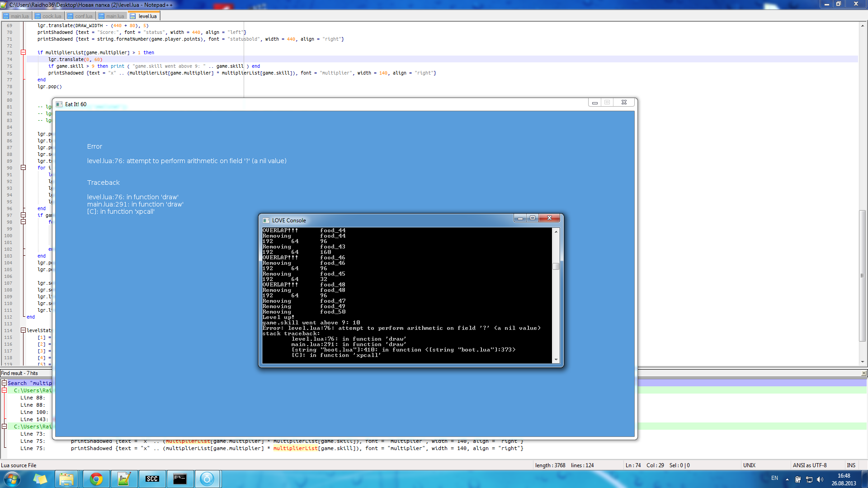Click the Traceback heading in game window
This screenshot has height=488, width=868.
click(104, 183)
